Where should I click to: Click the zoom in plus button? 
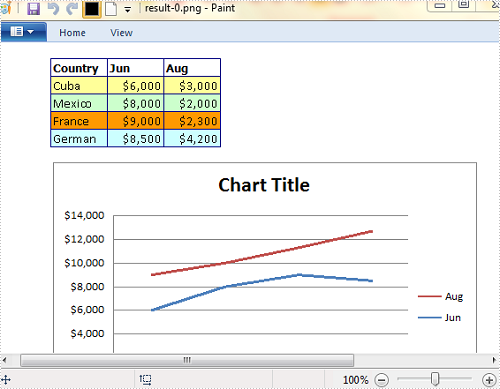(489, 380)
